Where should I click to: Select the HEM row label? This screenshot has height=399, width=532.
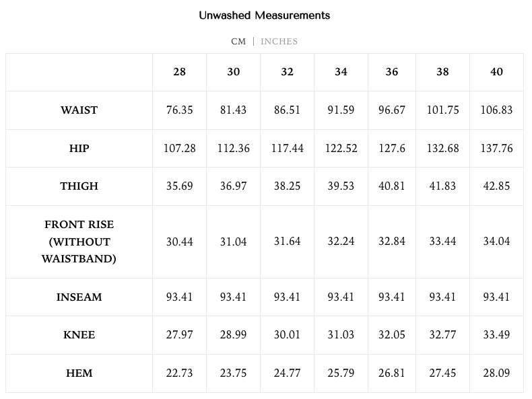point(79,373)
